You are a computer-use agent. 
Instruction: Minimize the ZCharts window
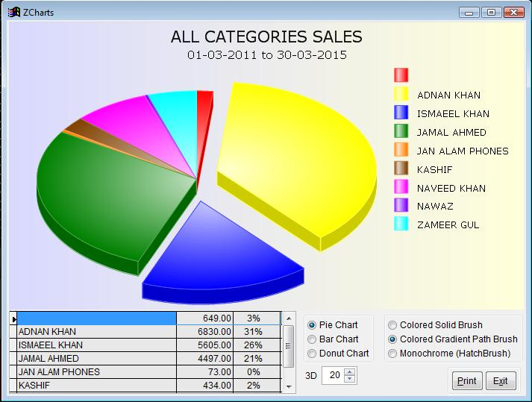click(x=469, y=13)
